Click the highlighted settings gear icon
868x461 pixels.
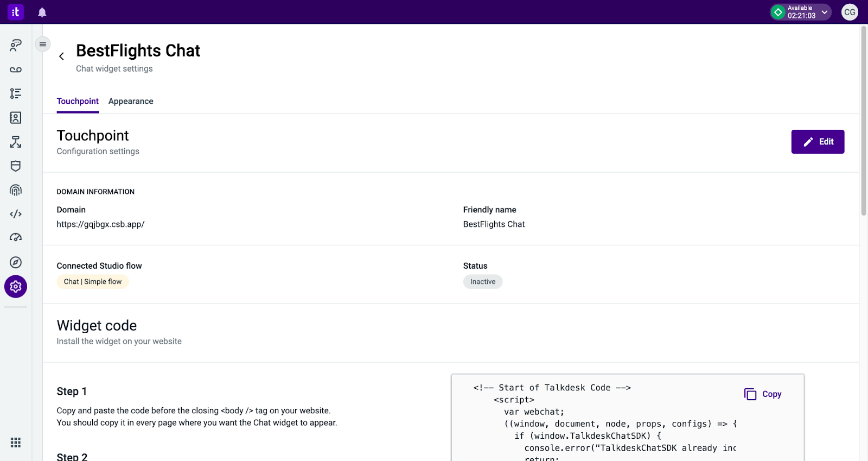[x=16, y=286]
